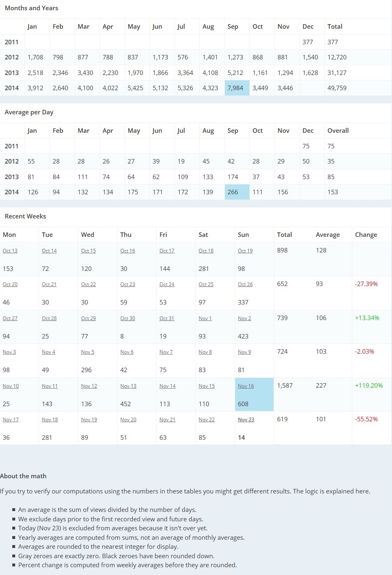Viewport: 392px width, 575px height.
Task: Select the Nov 13 date link
Action: tap(128, 386)
